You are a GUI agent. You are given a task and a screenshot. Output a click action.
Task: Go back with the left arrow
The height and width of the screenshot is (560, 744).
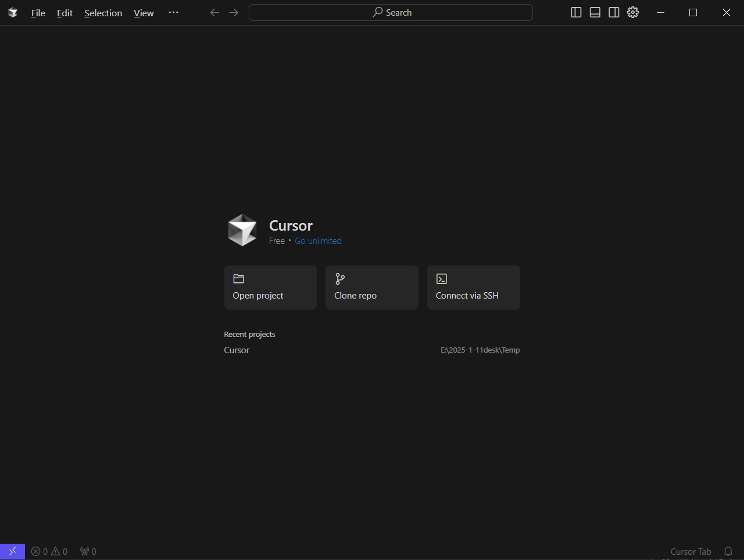click(214, 13)
